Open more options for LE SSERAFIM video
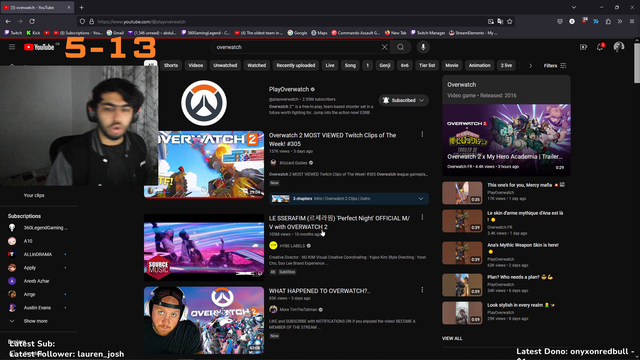Viewport: 640px width, 360px height. (422, 217)
